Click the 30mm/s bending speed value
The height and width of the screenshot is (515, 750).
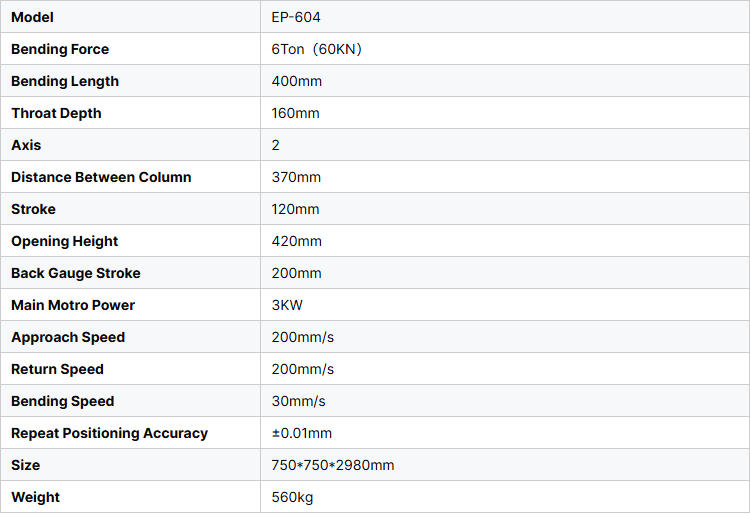tap(298, 401)
